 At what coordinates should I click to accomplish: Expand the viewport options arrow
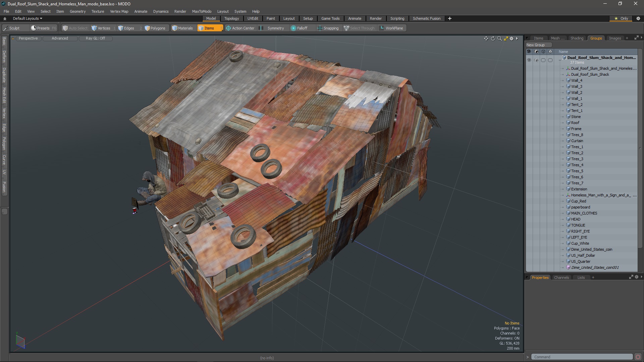click(x=517, y=39)
